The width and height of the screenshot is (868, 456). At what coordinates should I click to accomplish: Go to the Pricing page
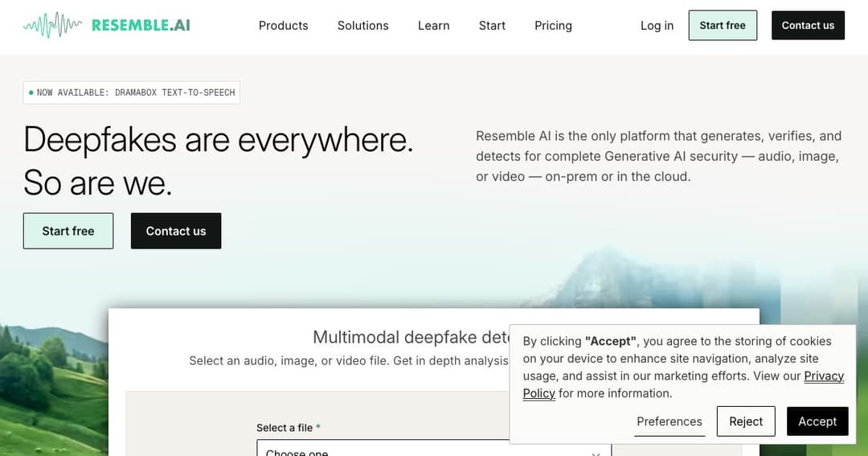click(x=553, y=26)
